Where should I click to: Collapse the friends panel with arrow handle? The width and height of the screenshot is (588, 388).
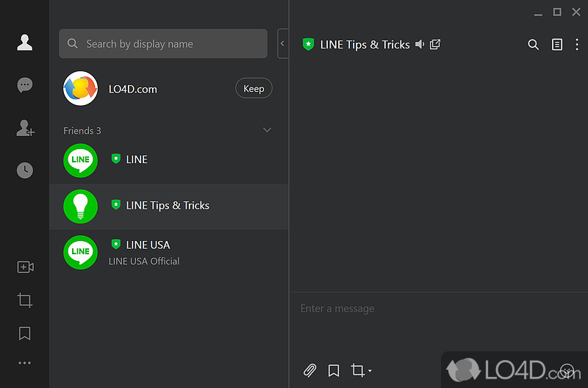282,44
